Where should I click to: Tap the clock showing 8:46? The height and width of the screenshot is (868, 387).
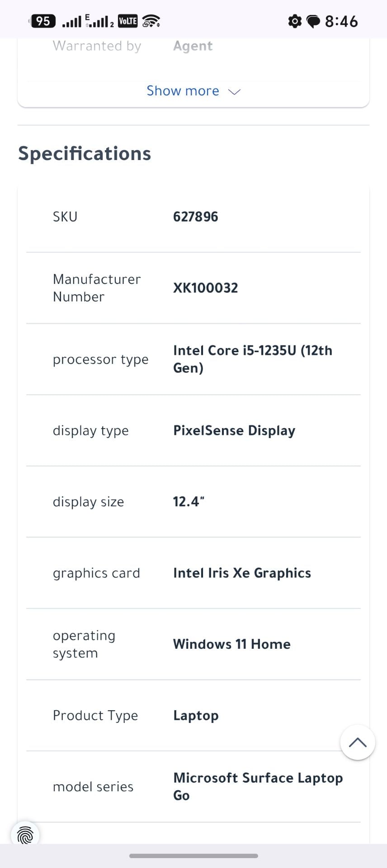tap(341, 21)
